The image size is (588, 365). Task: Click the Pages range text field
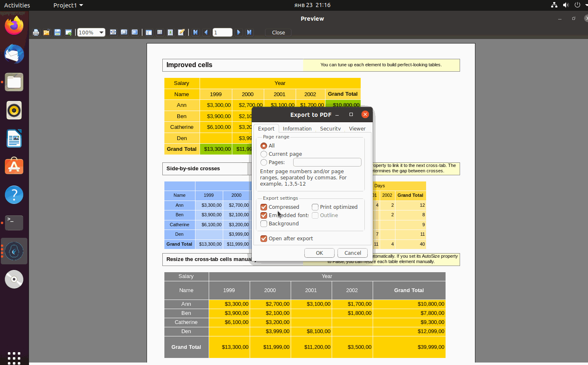(327, 162)
